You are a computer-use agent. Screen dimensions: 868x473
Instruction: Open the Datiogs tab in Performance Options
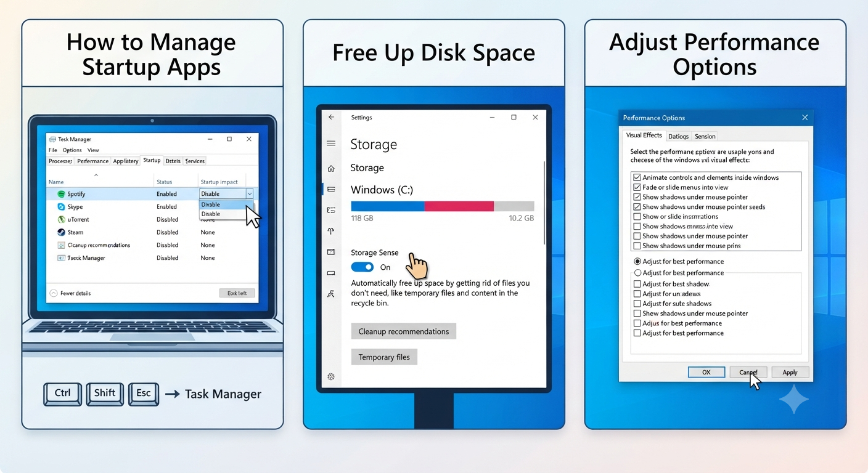point(678,137)
